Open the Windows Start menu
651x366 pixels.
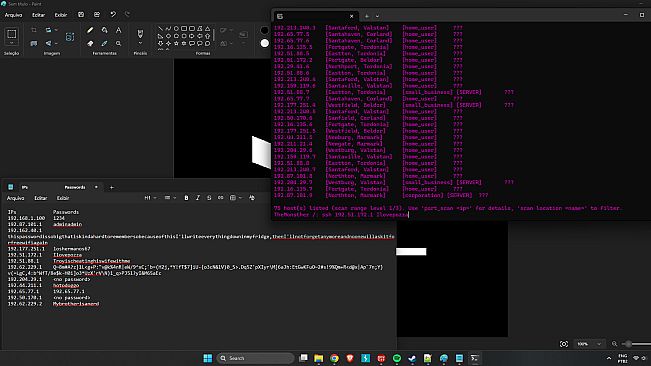[x=208, y=358]
